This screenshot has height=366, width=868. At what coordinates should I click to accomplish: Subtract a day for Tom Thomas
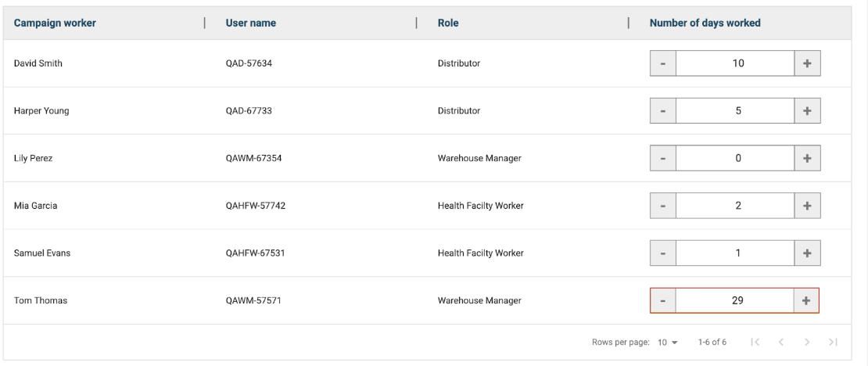click(663, 301)
